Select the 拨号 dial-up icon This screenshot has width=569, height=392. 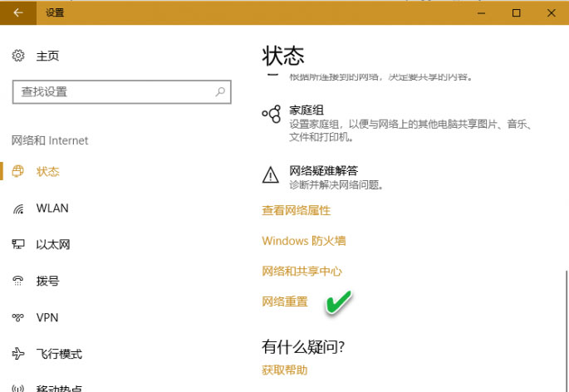click(x=17, y=281)
